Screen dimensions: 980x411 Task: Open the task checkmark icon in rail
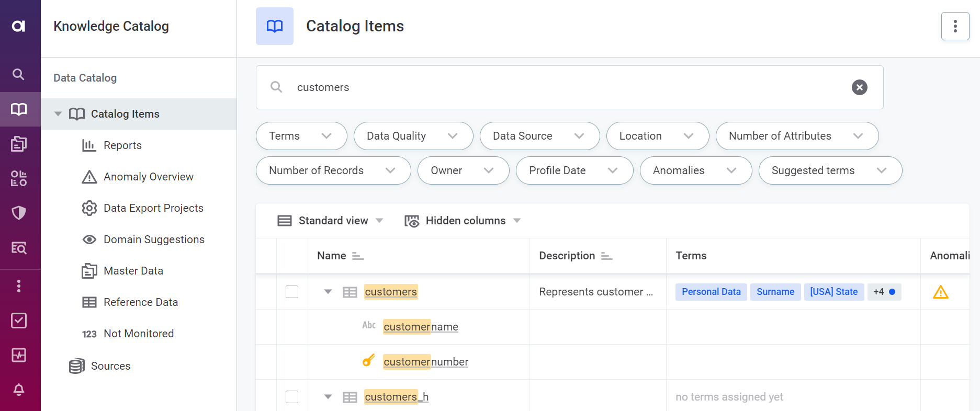[x=19, y=321]
